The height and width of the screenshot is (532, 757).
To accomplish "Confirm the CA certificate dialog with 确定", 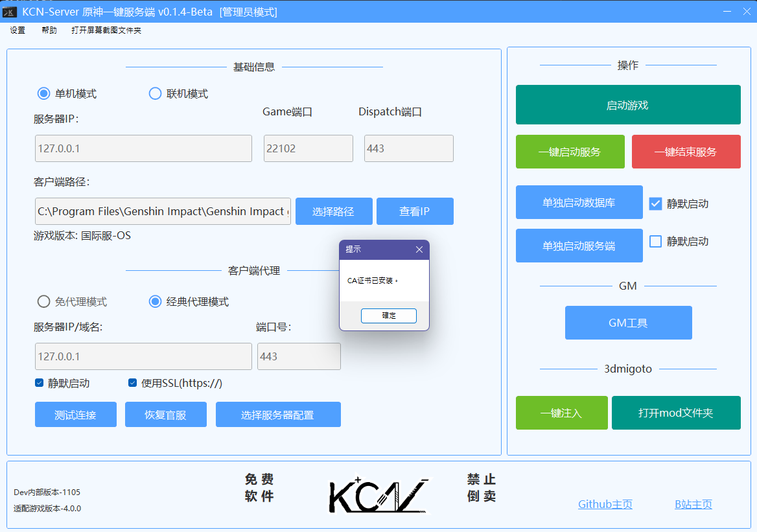I will tap(388, 316).
